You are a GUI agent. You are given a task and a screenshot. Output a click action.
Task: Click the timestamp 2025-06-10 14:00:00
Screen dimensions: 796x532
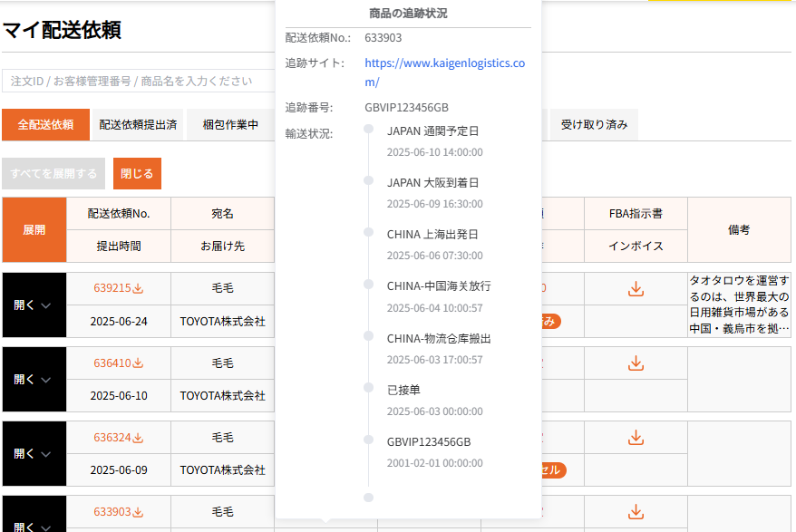click(x=434, y=152)
